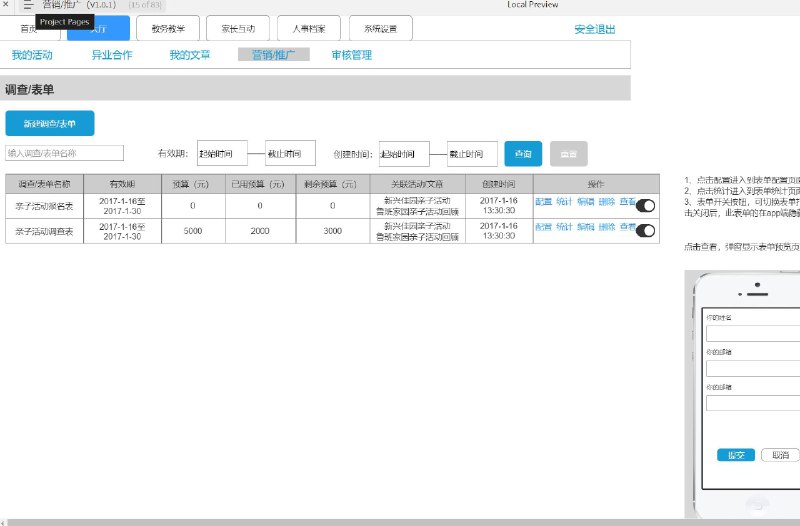Click 有效期 起始时间 date field
Screen dimensions: 800x526
pos(222,153)
